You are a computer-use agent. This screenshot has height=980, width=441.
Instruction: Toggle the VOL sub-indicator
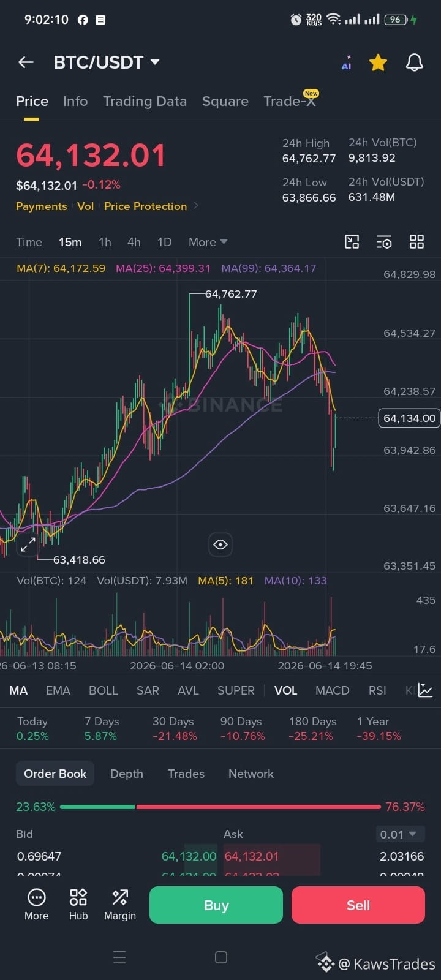click(285, 690)
